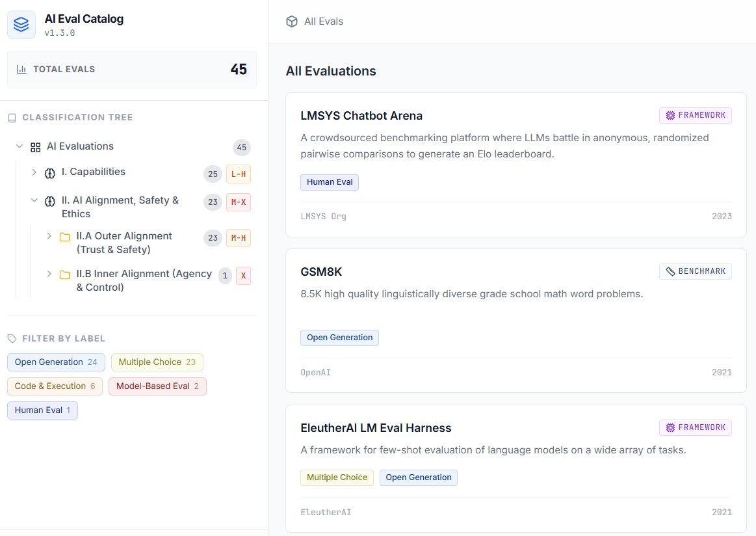Open the GSM8K evaluation title
The width and height of the screenshot is (756, 536).
pyautogui.click(x=321, y=272)
